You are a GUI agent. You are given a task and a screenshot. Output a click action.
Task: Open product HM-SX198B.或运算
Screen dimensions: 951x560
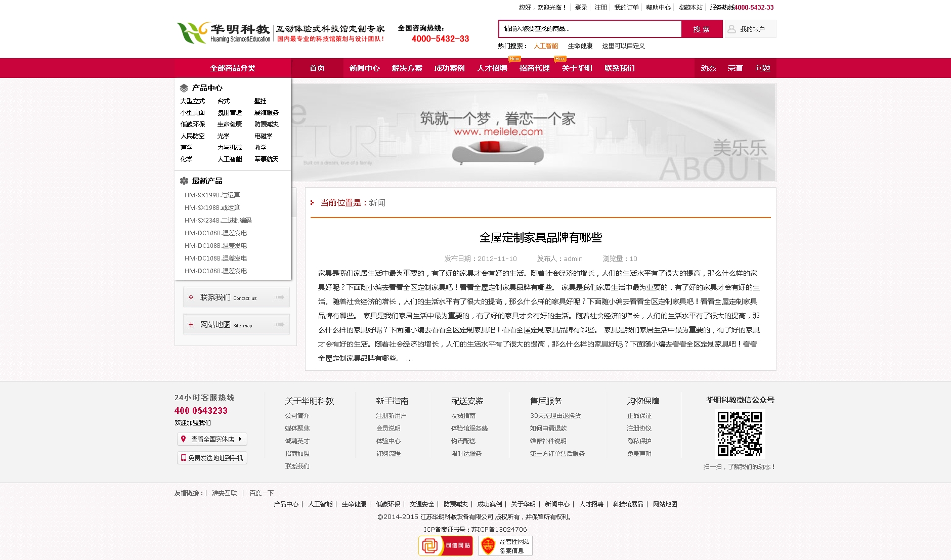[x=212, y=208]
